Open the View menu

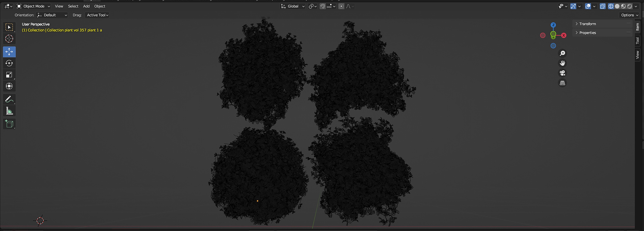click(59, 6)
